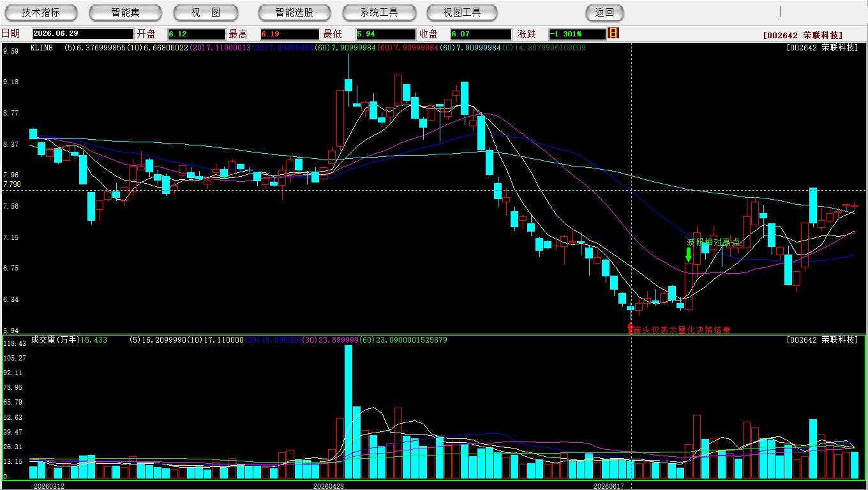Open the 技术指标 menu button
This screenshot has height=490, width=868.
pos(41,12)
